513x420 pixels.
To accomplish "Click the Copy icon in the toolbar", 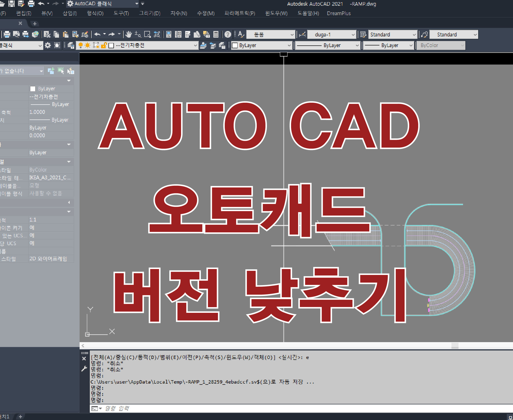I will [56, 35].
